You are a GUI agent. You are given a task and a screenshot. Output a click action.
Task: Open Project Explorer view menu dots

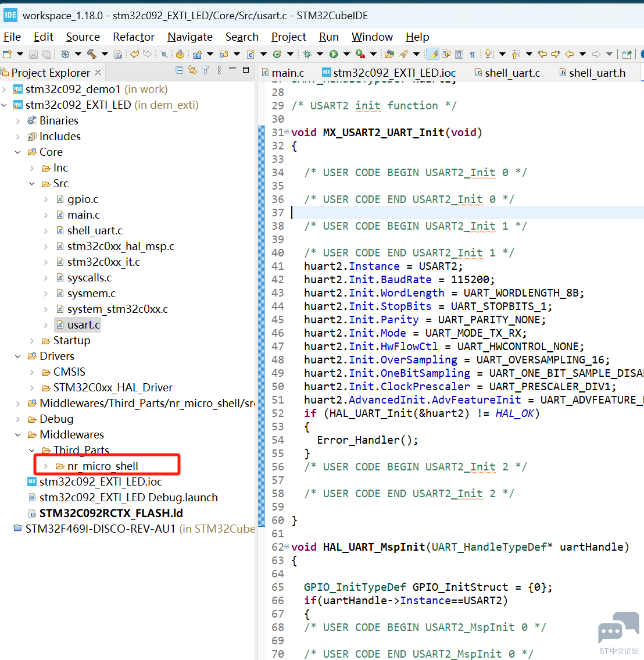coord(219,70)
